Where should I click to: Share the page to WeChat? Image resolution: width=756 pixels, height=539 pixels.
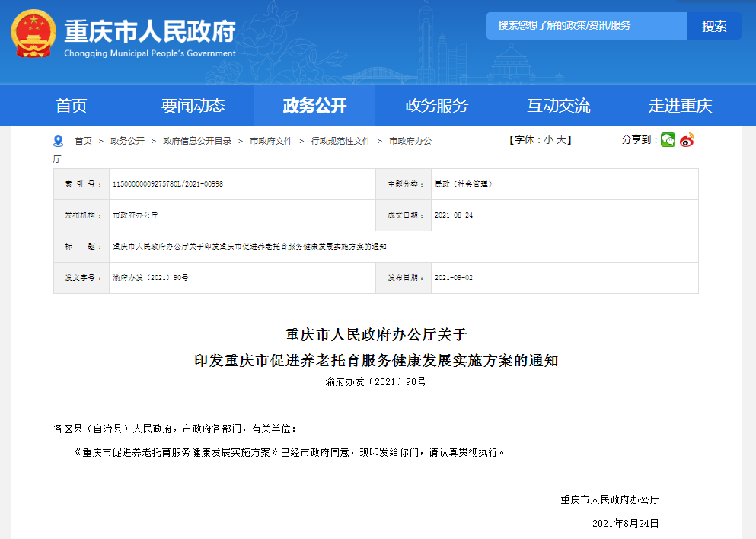pyautogui.click(x=668, y=140)
